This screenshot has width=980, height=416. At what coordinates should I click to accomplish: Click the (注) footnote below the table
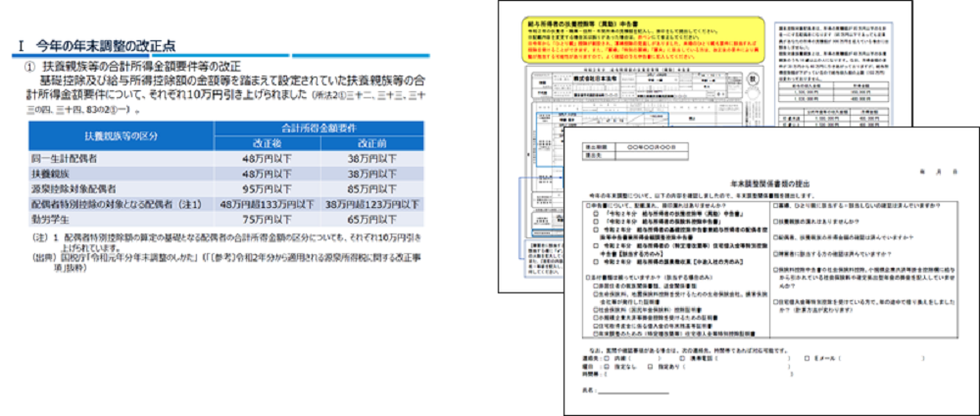pyautogui.click(x=227, y=242)
